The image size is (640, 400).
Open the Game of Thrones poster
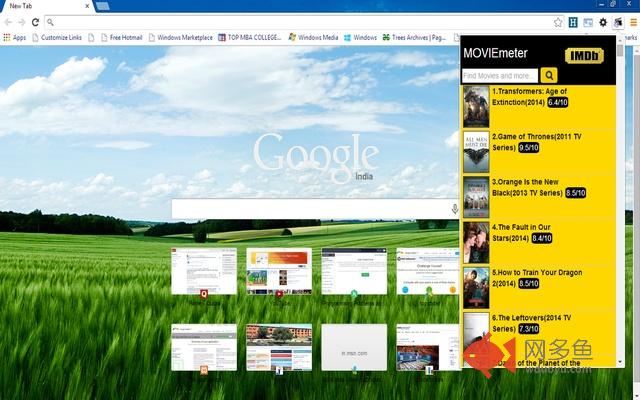pos(476,152)
